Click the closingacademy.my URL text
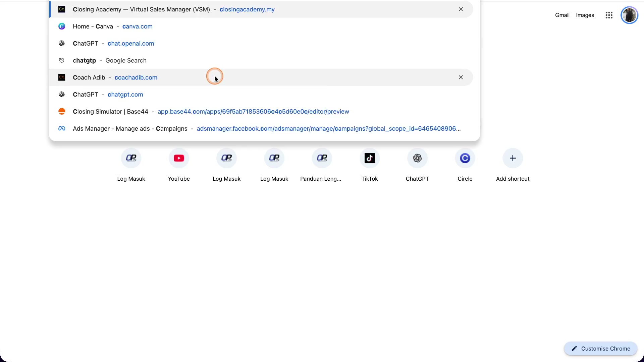Image resolution: width=644 pixels, height=362 pixels. coord(247,9)
